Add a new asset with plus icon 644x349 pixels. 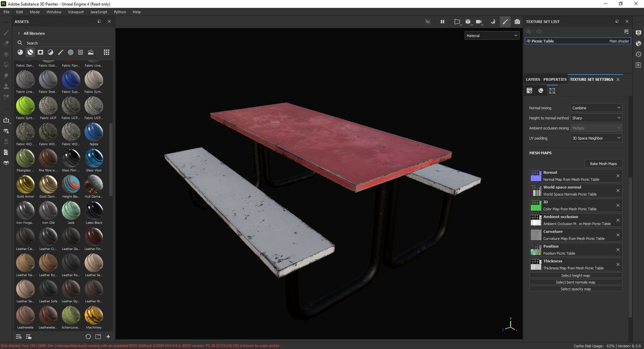(108, 337)
